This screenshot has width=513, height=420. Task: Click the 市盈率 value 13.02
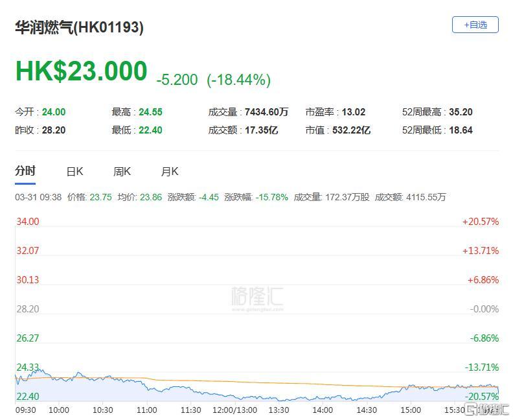[354, 112]
